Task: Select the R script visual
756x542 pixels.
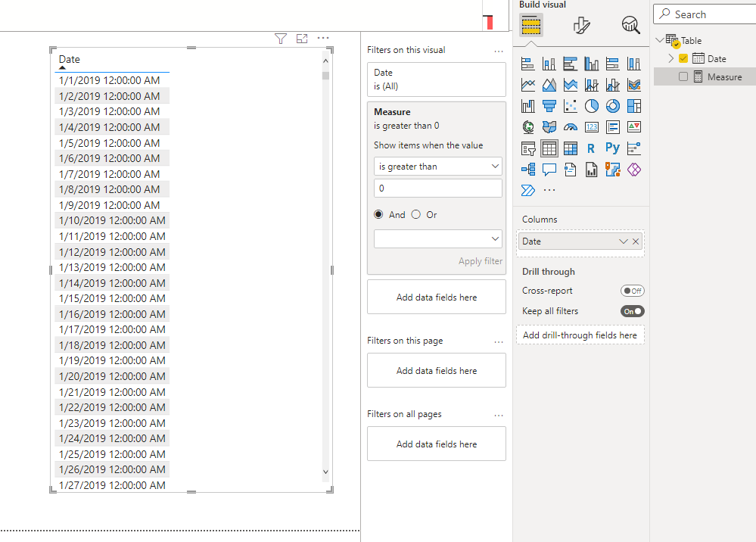Action: click(592, 148)
